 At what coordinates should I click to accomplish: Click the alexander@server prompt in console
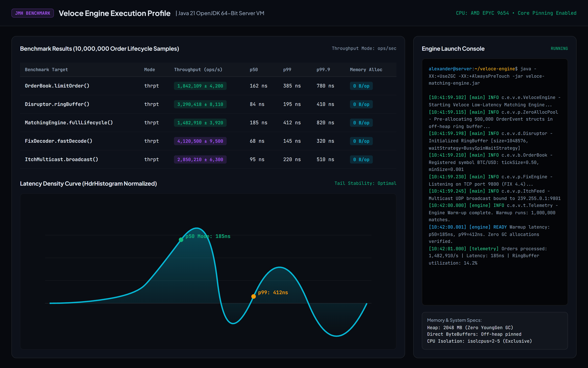(x=450, y=69)
